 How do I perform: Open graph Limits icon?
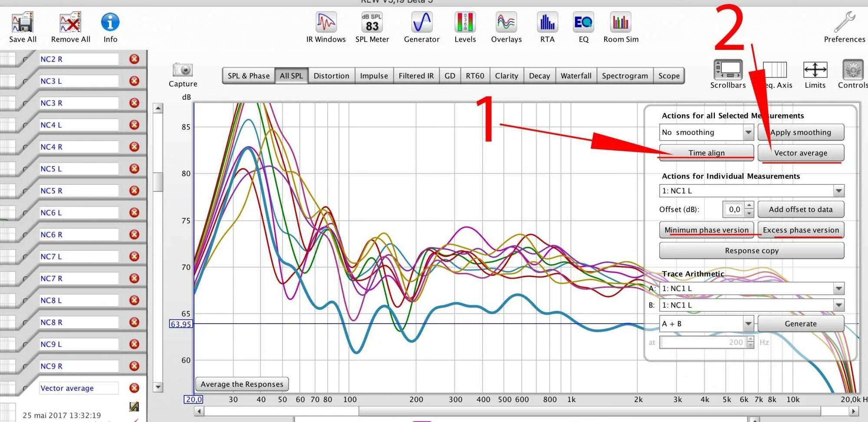coord(815,69)
